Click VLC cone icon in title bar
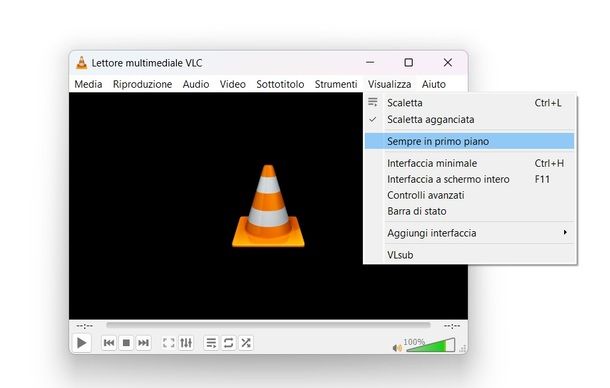 click(x=82, y=63)
